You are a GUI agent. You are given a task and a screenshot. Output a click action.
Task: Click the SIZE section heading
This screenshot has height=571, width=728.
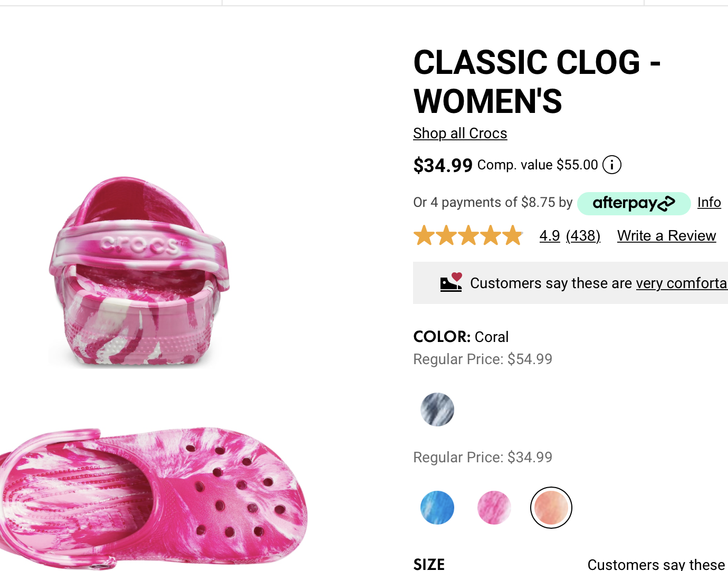429,564
